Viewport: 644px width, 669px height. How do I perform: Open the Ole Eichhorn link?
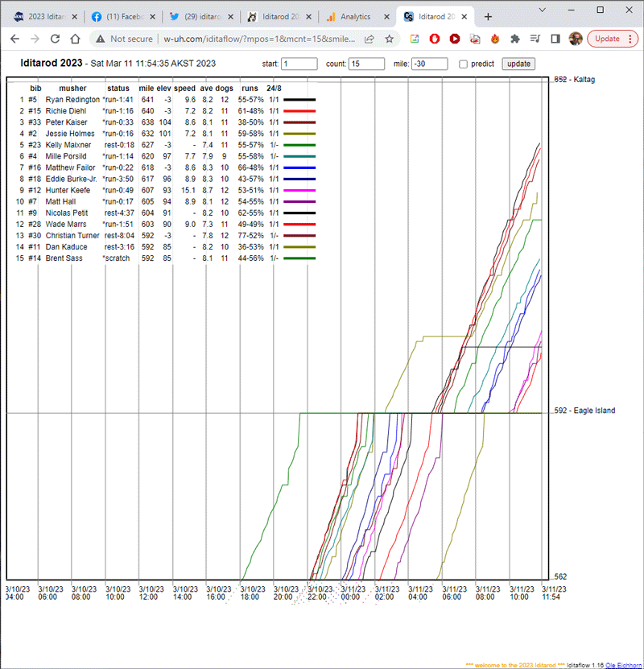(x=624, y=665)
